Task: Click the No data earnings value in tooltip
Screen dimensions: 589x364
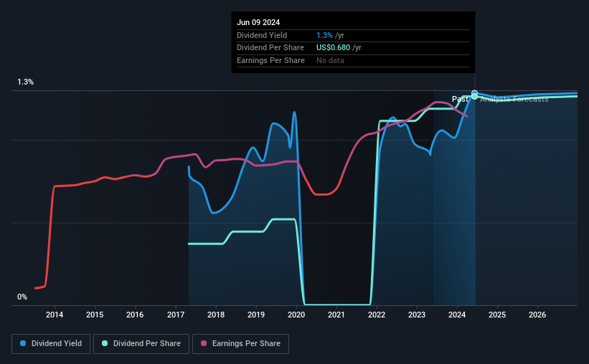Action: [330, 60]
